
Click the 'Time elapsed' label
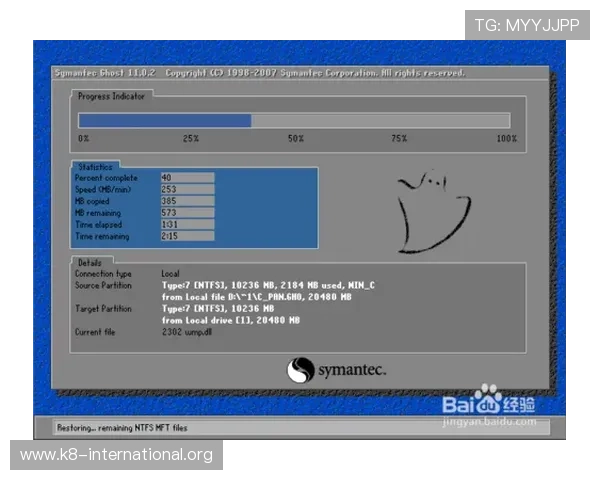point(99,225)
